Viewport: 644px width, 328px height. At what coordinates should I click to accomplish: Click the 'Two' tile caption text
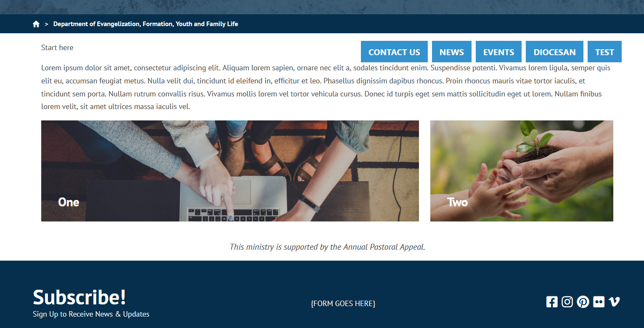click(458, 202)
